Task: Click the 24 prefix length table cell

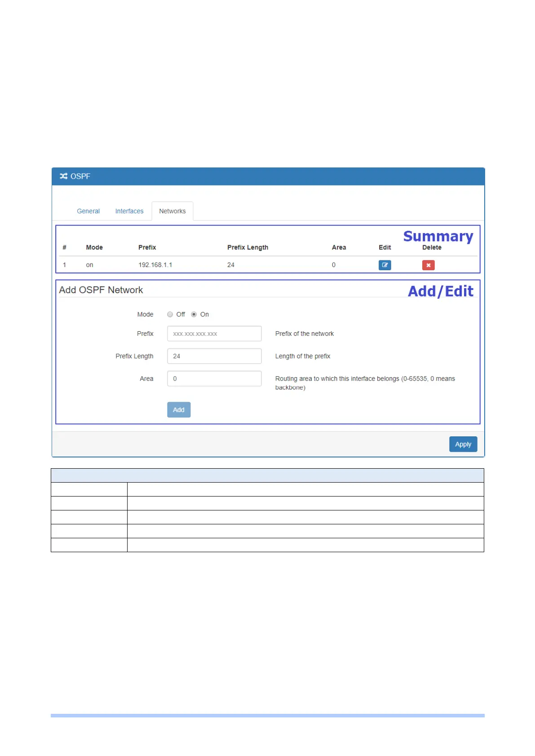Action: pyautogui.click(x=231, y=265)
